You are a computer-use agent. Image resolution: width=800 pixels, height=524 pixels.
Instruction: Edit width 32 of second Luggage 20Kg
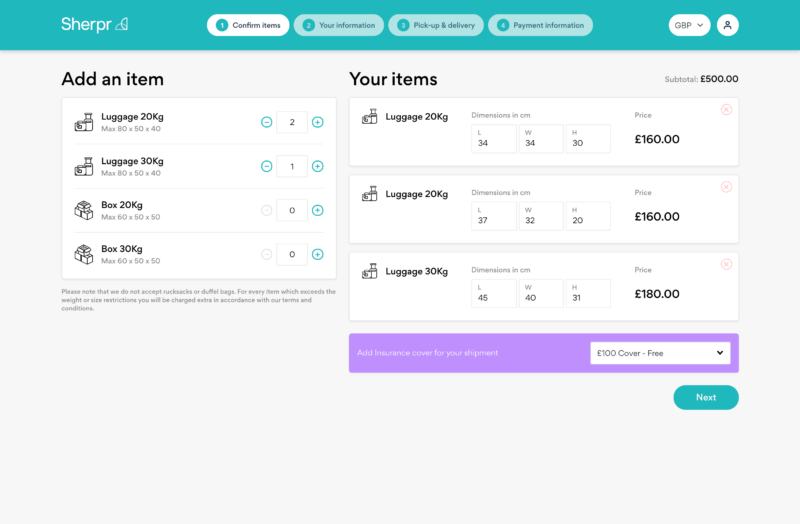(541, 216)
